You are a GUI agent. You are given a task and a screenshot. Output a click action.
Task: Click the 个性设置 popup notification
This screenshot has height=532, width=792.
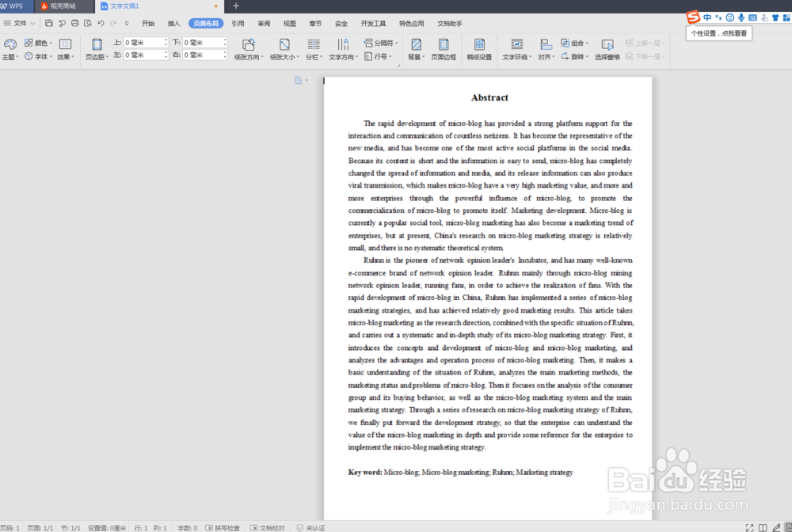[718, 34]
